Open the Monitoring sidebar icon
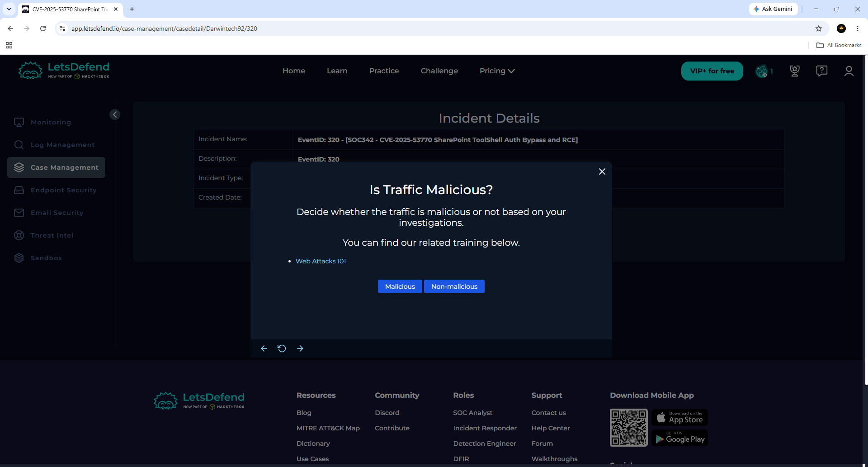The image size is (868, 467). click(19, 122)
